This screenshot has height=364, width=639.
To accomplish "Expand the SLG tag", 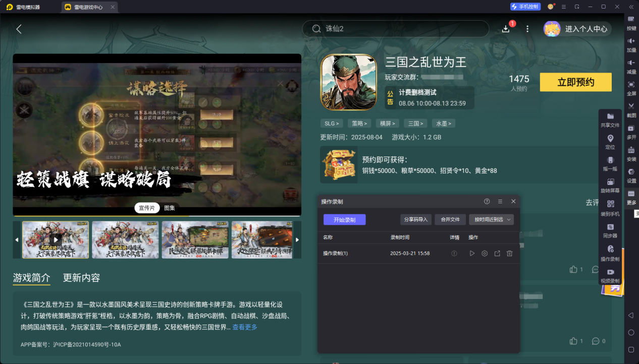I will (331, 123).
